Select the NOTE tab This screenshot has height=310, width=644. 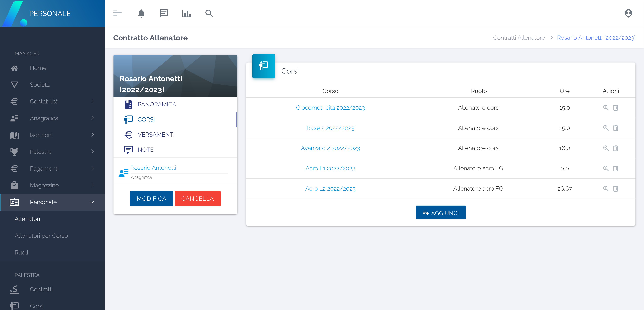(145, 150)
